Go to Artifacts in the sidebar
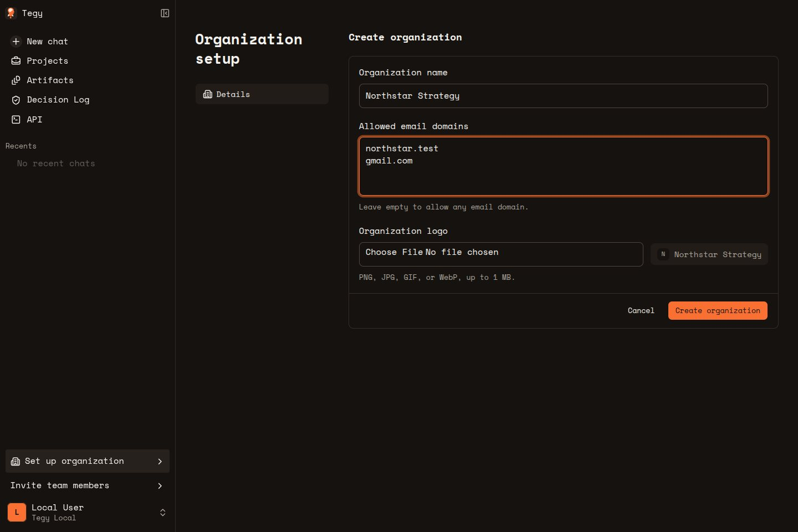 point(88,80)
